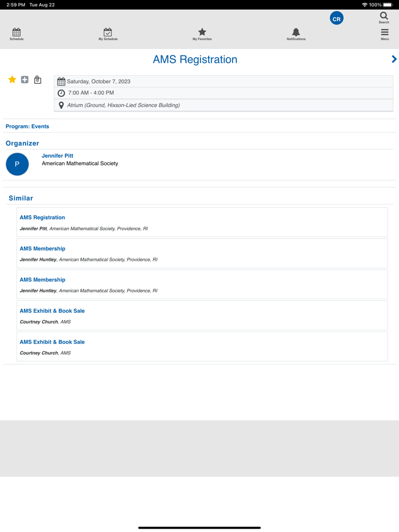Open Program: Events link
Screen dimensions: 399x532
tap(27, 126)
